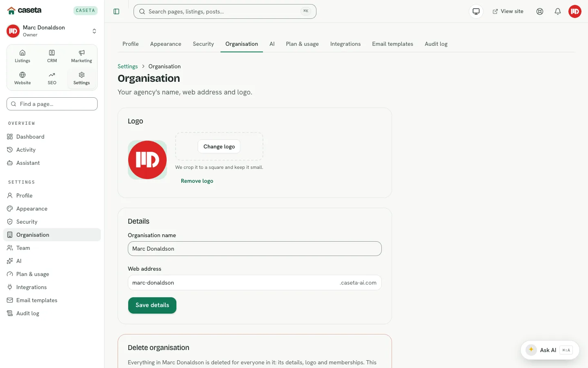Click the Organisation name field
The image size is (588, 368).
point(255,249)
